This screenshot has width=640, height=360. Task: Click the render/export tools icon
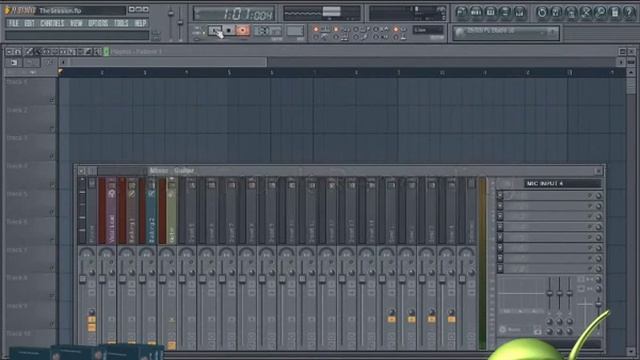pyautogui.click(x=586, y=12)
